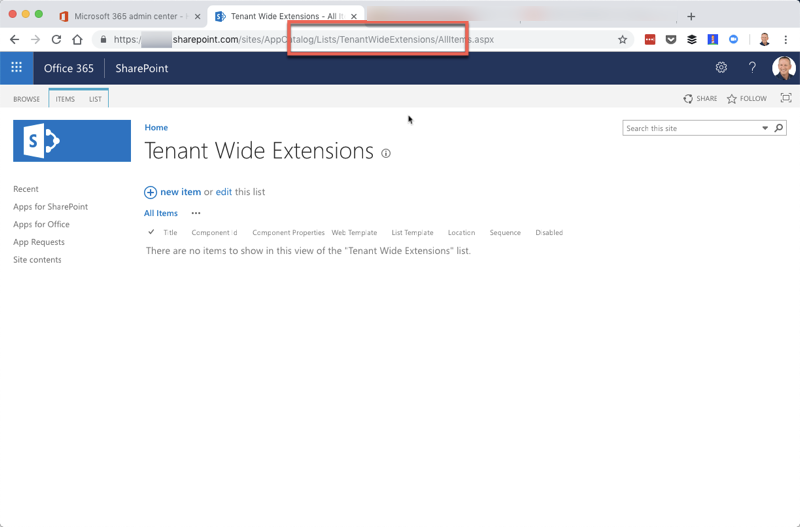This screenshot has height=527, width=800.
Task: Sort by the Sequence column
Action: [505, 233]
